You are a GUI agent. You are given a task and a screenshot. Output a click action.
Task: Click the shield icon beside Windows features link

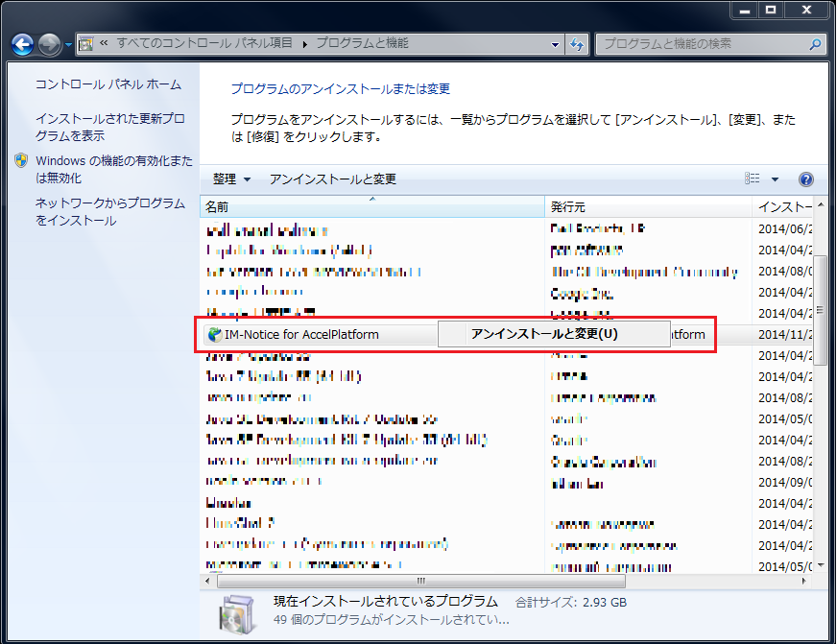pyautogui.click(x=21, y=161)
